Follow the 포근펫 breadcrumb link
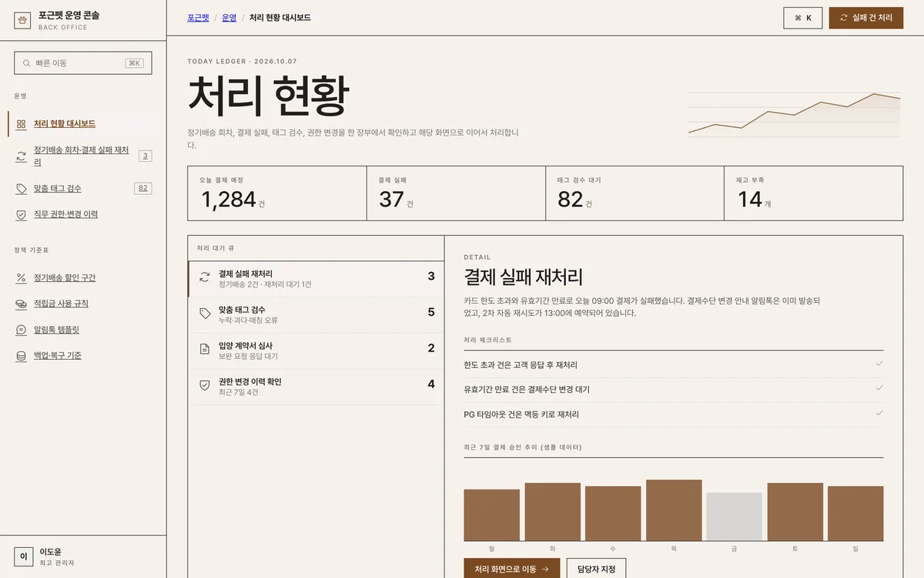924x578 pixels. (198, 17)
